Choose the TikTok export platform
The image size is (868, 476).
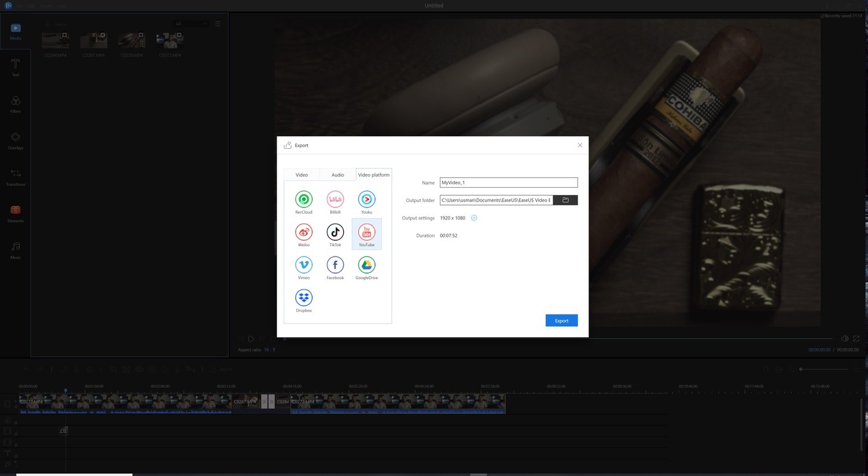[335, 232]
